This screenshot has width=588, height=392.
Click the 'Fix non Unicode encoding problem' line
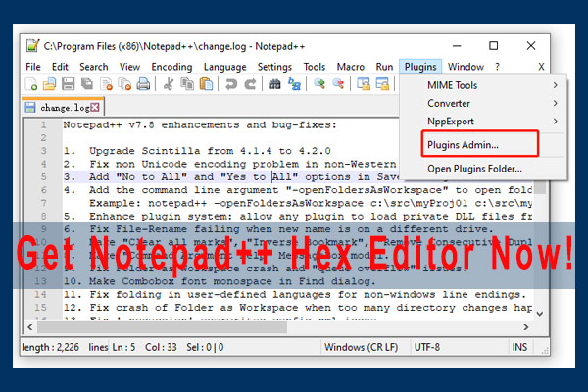click(229, 164)
